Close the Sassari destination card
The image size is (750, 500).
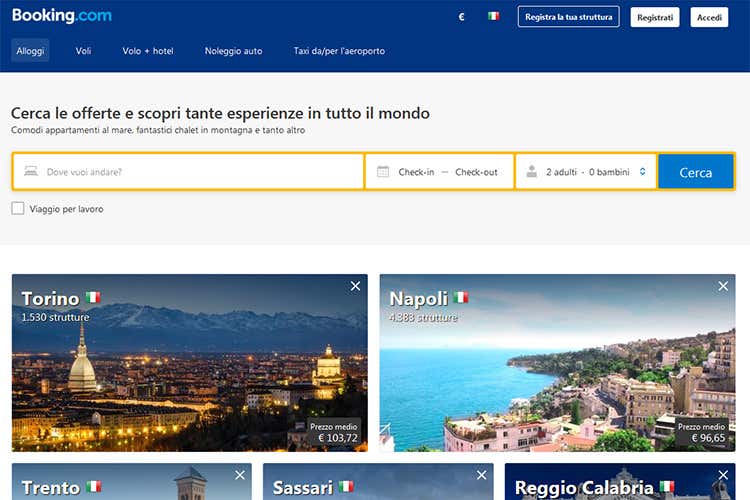[x=481, y=475]
